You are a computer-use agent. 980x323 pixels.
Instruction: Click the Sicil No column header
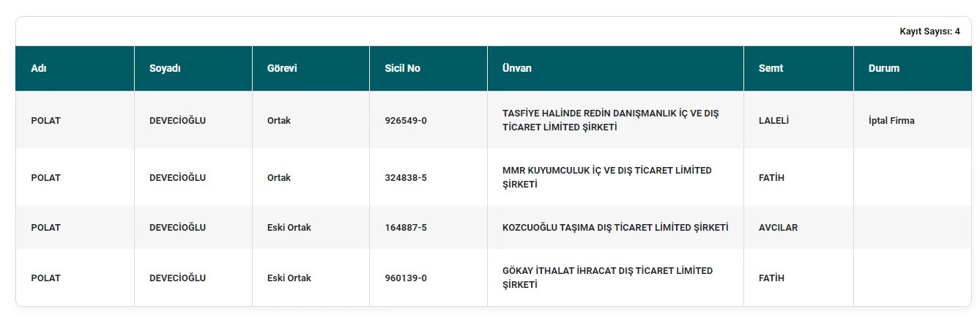(x=402, y=68)
